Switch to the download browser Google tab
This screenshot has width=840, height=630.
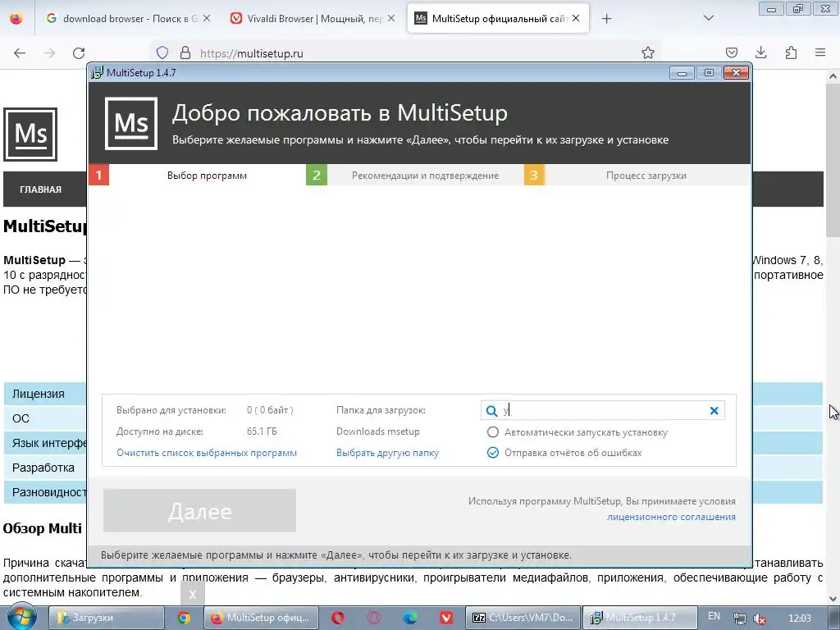(127, 19)
